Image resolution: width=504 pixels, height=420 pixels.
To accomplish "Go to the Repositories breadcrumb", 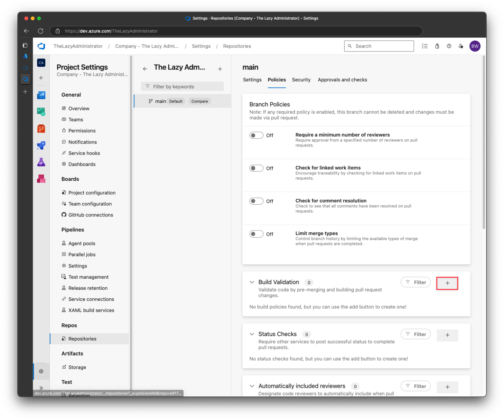I will pyautogui.click(x=237, y=46).
